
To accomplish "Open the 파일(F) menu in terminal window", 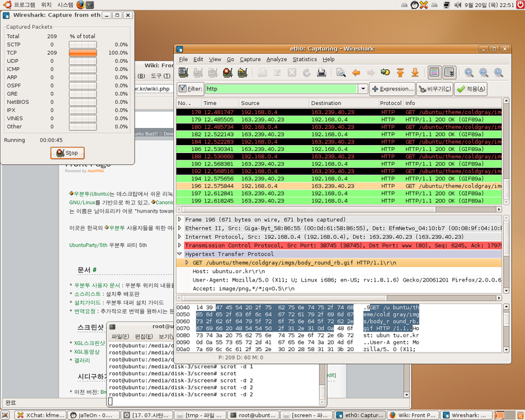I will pyautogui.click(x=120, y=337).
